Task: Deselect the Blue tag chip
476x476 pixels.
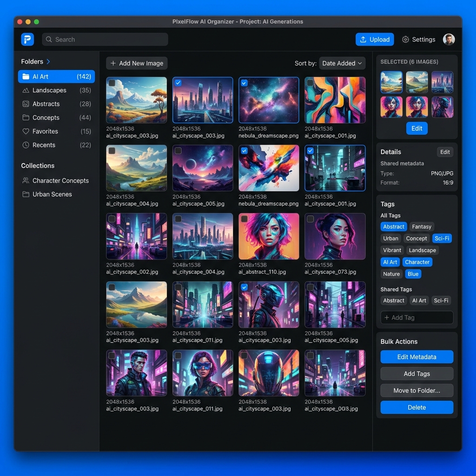Action: pos(413,274)
